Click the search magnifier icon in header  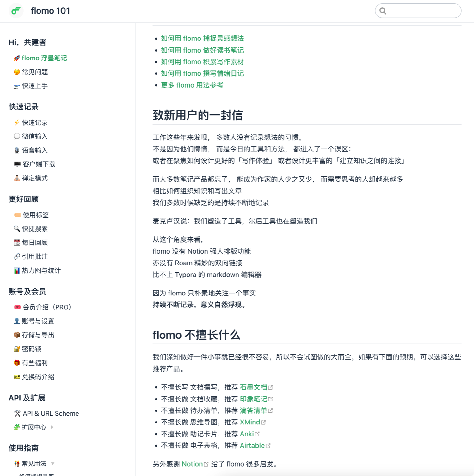pyautogui.click(x=383, y=11)
